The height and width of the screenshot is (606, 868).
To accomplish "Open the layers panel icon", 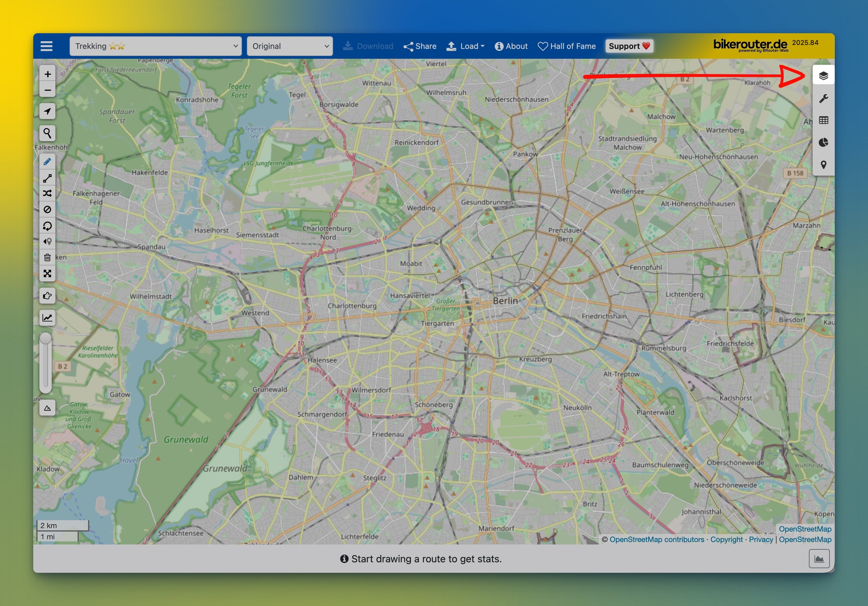I will coord(823,76).
